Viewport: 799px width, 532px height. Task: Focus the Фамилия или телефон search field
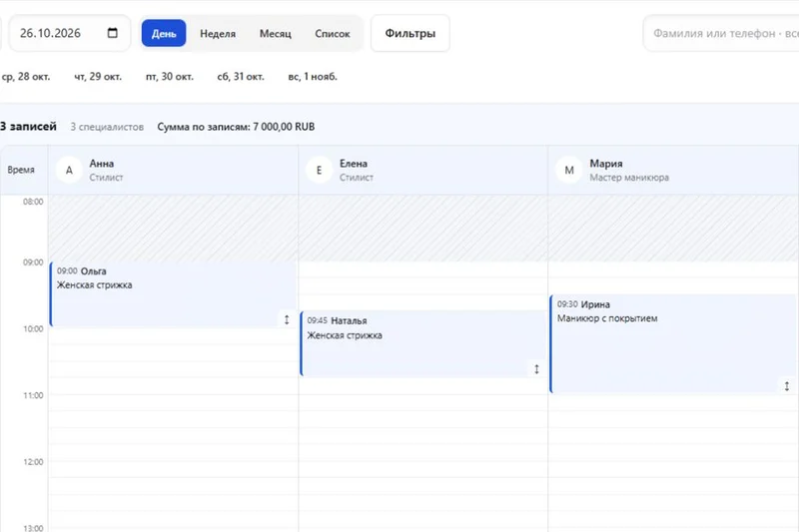click(721, 33)
